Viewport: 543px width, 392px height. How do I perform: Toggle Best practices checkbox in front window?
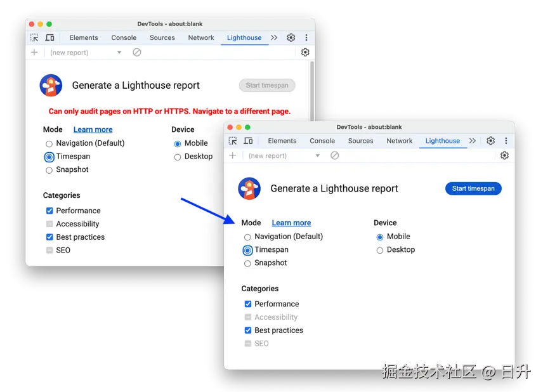[248, 330]
